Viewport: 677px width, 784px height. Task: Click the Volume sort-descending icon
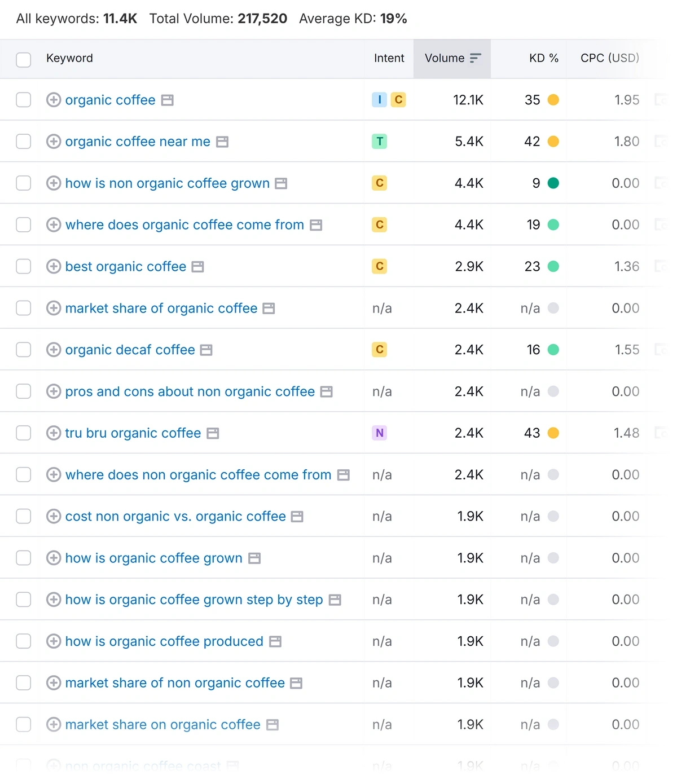pos(476,58)
